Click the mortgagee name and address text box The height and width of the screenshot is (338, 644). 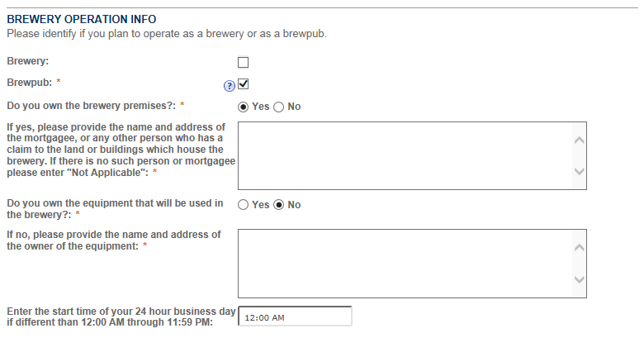tap(405, 155)
